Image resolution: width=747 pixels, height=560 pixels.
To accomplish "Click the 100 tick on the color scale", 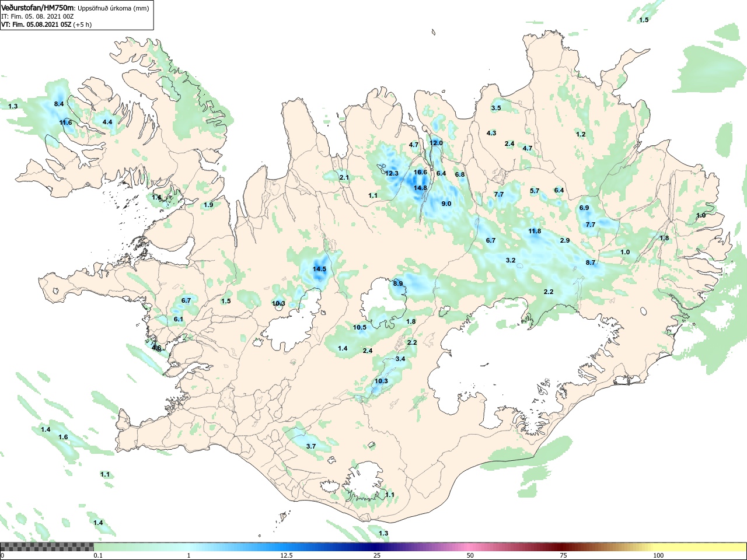I will point(658,555).
